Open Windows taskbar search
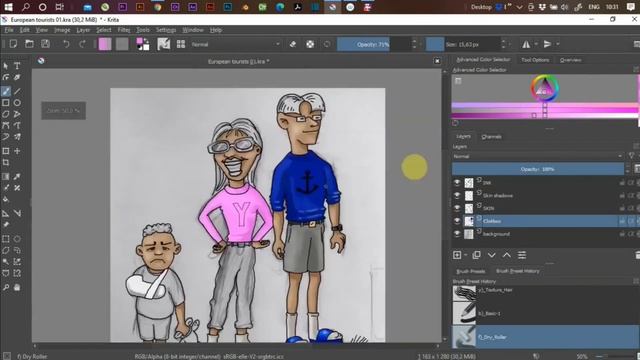The width and height of the screenshot is (640, 360). pyautogui.click(x=25, y=7)
